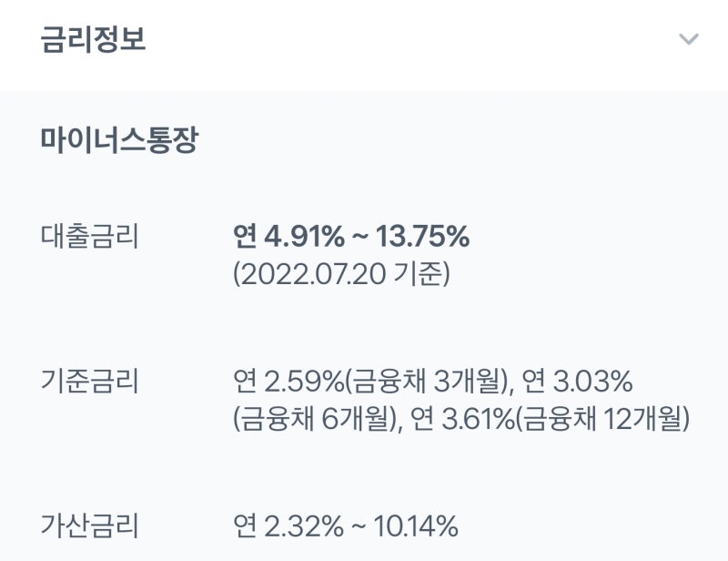Click the 금융채 12개월 text

tap(603, 419)
